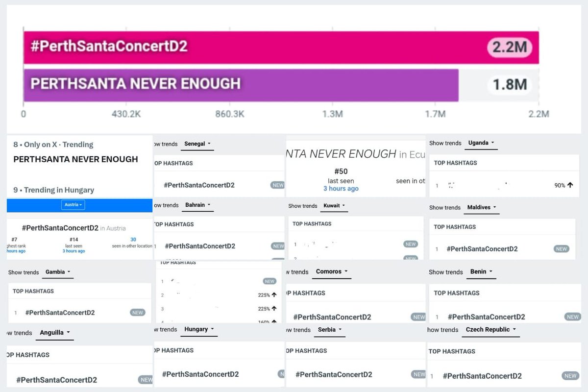The image size is (588, 392).
Task: Click the 90% value in Uganda panel
Action: [x=560, y=186]
